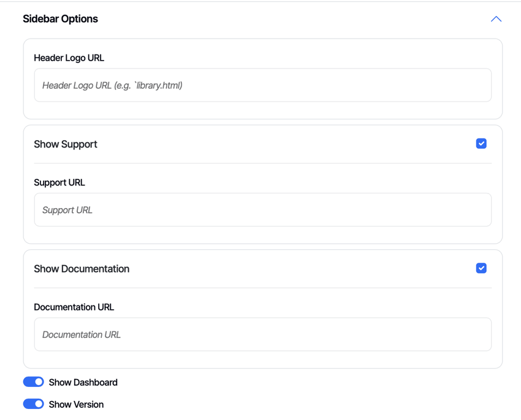
Task: Select the Documentation URL input box
Action: [262, 334]
